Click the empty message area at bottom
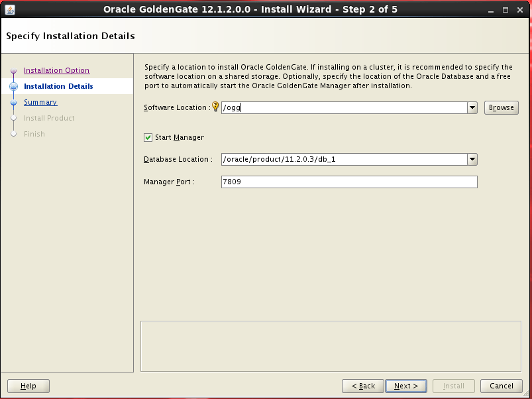Screen dimensions: 532x399 coord(331,347)
